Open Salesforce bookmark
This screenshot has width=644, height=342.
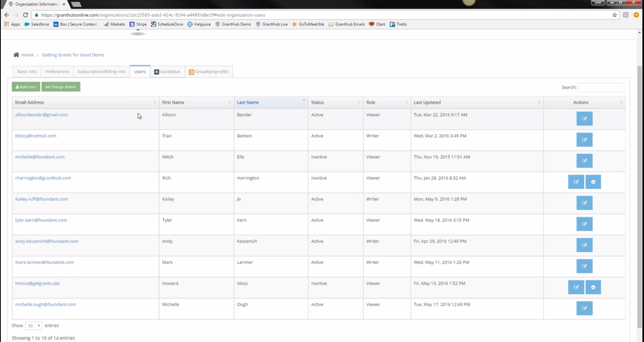[36, 24]
